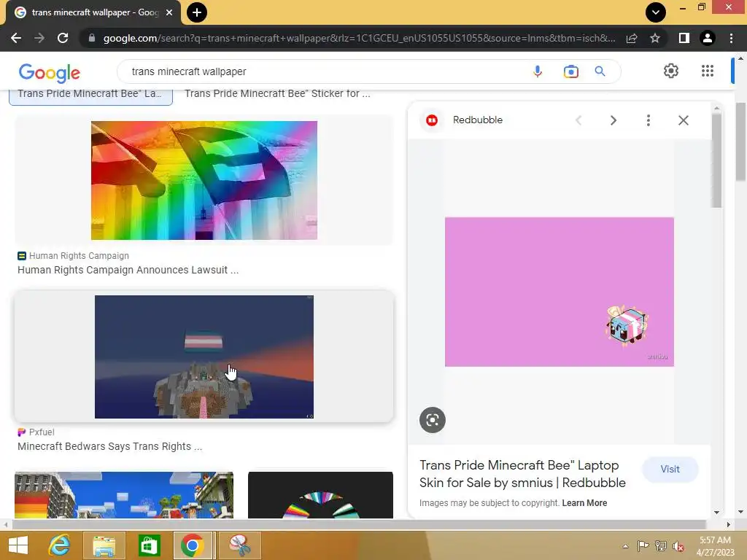The image size is (747, 560).
Task: Open the Chrome three-dot menu
Action: pyautogui.click(x=731, y=38)
